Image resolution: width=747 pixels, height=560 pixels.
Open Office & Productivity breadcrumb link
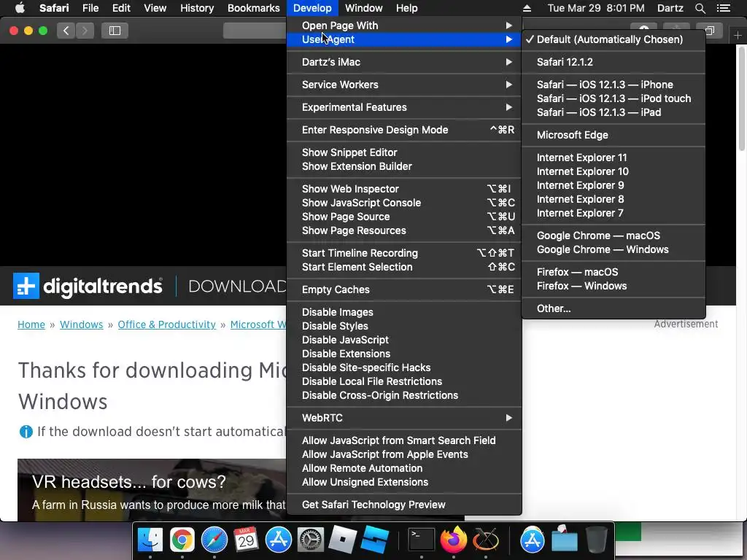pos(167,324)
